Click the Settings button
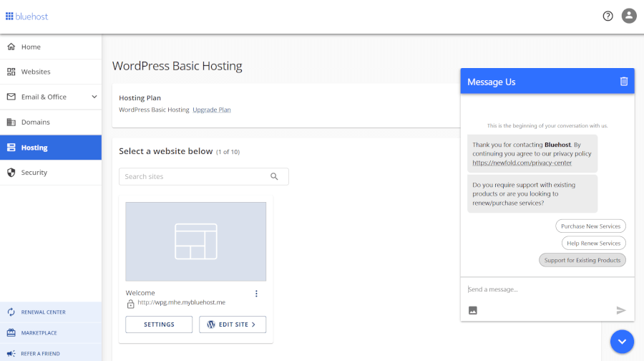This screenshot has width=644, height=361. 159,324
